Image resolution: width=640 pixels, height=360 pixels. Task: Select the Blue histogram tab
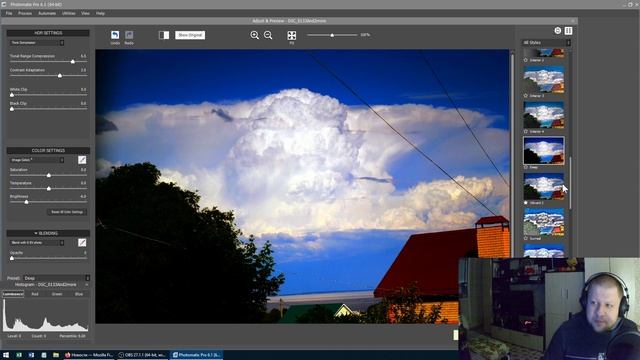tap(79, 294)
